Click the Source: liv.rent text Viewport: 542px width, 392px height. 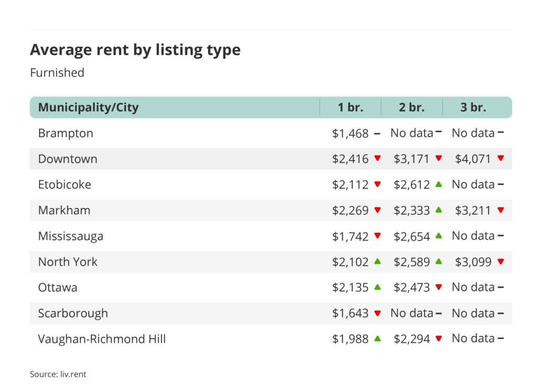click(58, 375)
